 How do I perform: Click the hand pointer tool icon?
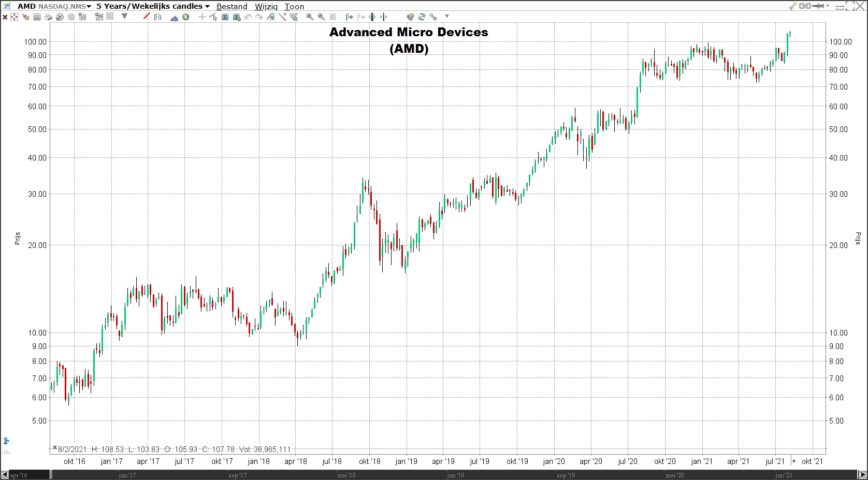[25, 17]
